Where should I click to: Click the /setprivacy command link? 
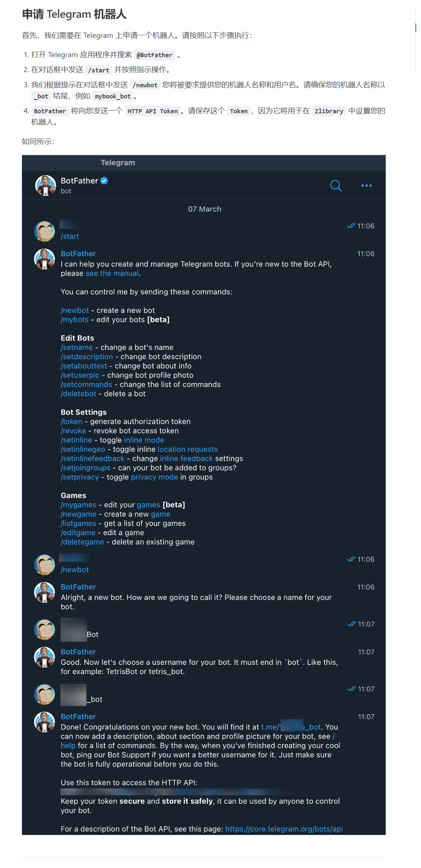80,477
